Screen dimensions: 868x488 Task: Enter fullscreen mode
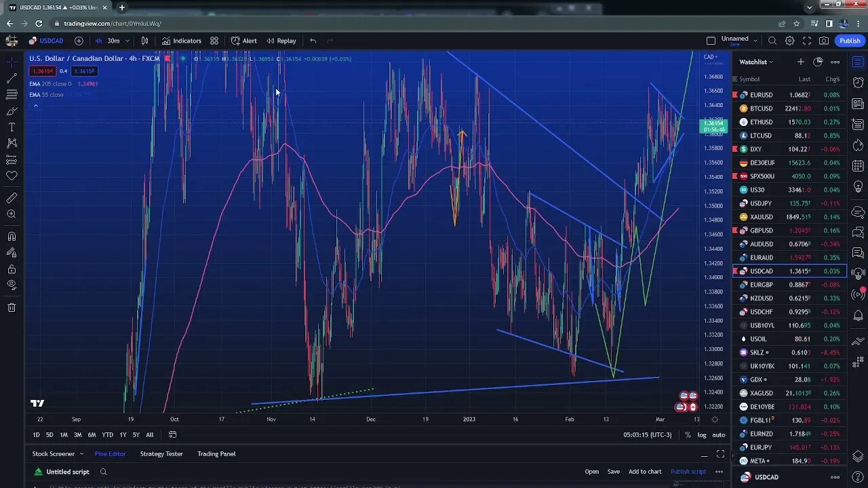(807, 41)
